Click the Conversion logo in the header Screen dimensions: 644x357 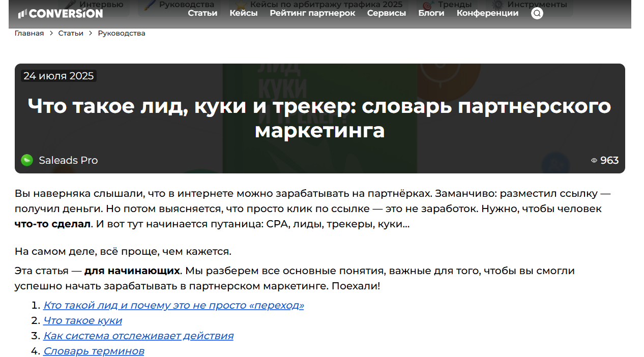click(x=61, y=13)
